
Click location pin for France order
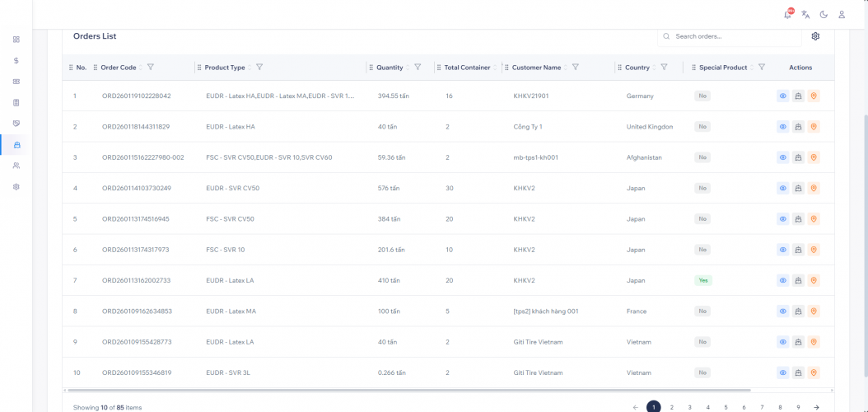pos(813,311)
